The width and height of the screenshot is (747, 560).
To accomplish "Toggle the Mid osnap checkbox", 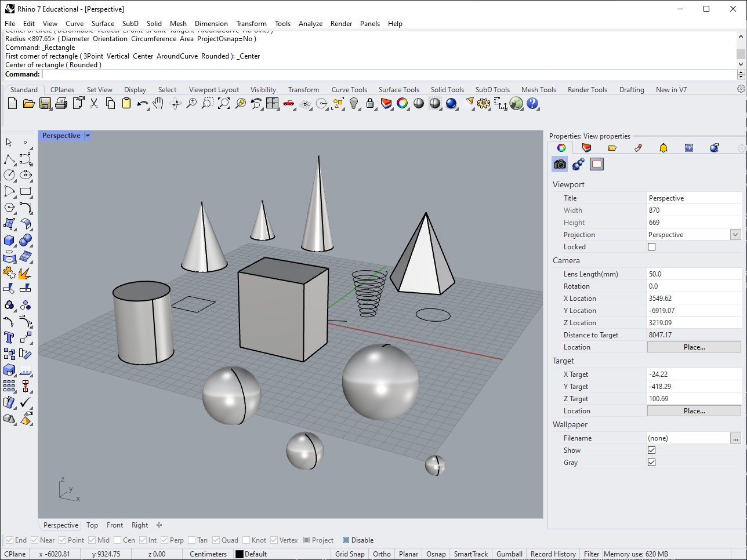I will [92, 540].
